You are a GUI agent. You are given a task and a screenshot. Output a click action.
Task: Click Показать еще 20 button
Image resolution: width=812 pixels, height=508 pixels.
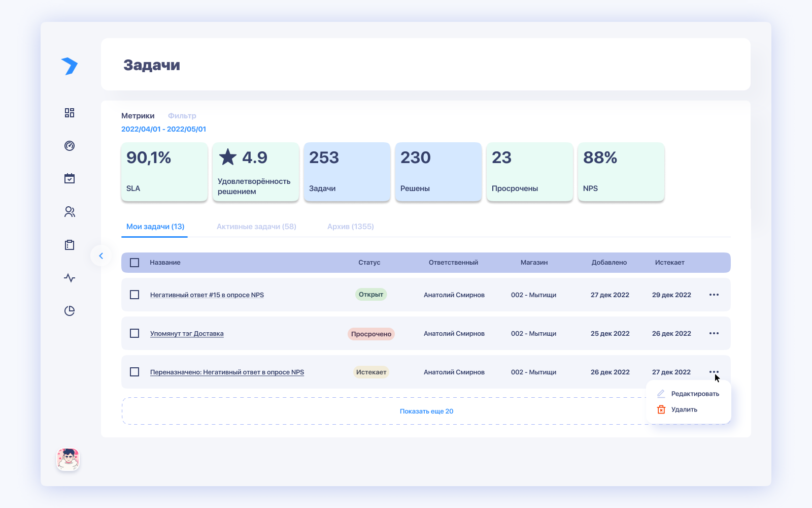426,411
